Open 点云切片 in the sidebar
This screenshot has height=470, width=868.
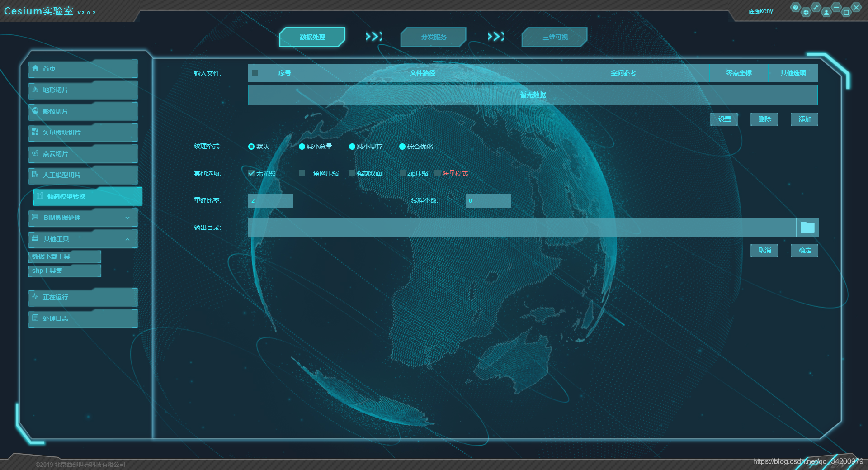pos(83,154)
